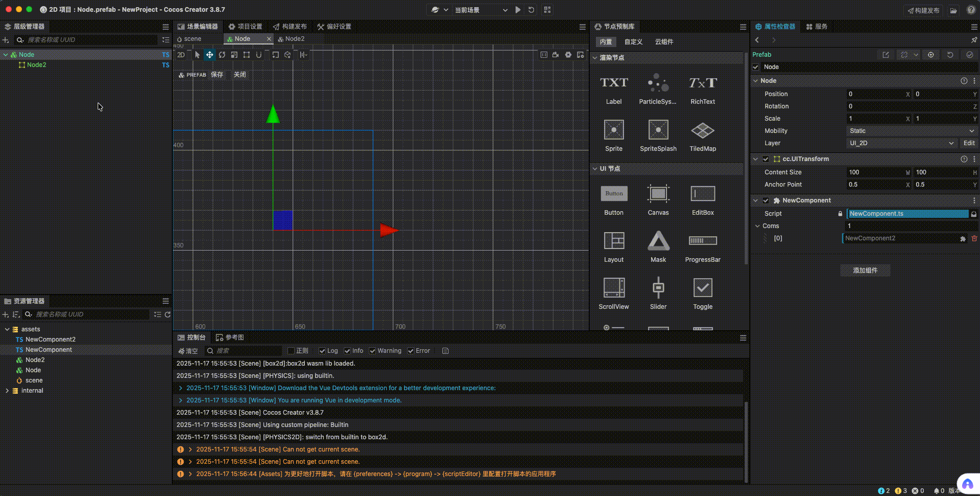The width and height of the screenshot is (980, 496).
Task: Pick the EditBox UI node preset
Action: 703,200
